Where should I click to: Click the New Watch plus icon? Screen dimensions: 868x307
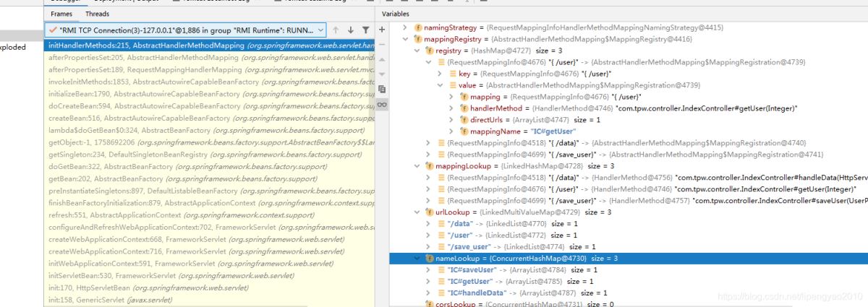(x=382, y=30)
